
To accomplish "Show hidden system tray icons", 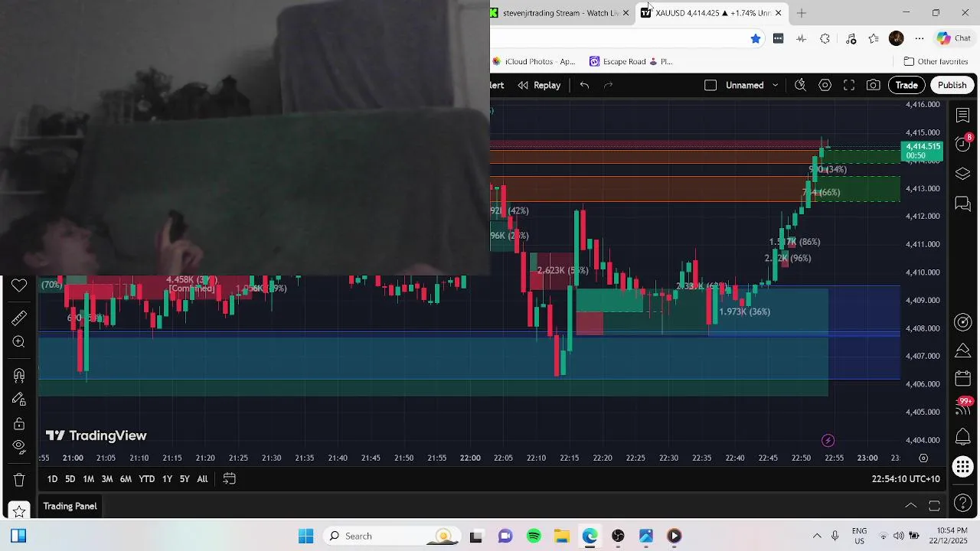I will 817,536.
